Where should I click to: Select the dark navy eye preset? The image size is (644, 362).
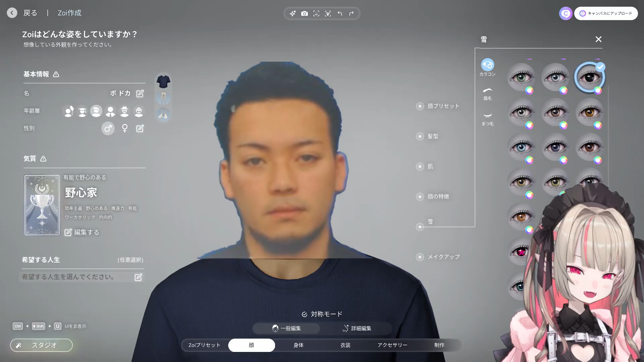(555, 147)
